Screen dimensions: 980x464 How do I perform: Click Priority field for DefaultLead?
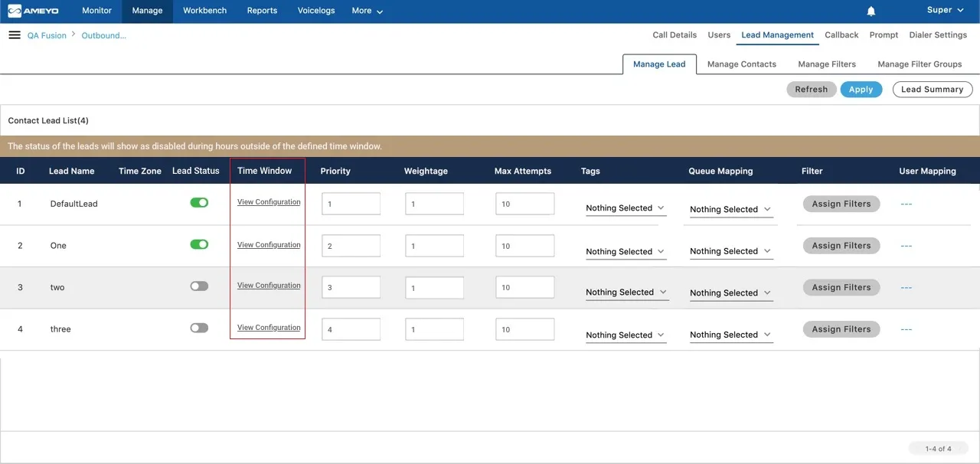[351, 204]
